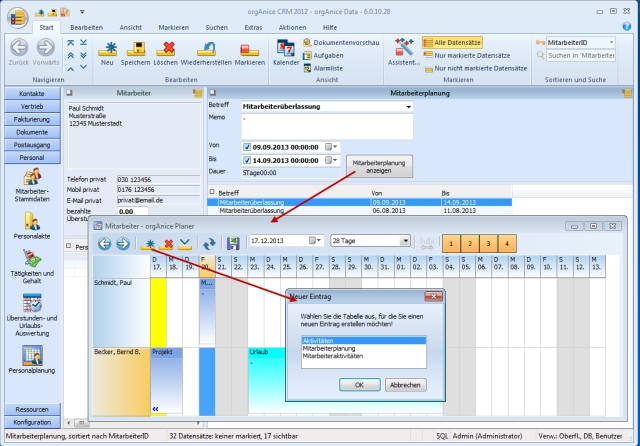Toggle checkbox in Mitarbeiter panel header
The width and height of the screenshot is (640, 446).
[x=69, y=93]
